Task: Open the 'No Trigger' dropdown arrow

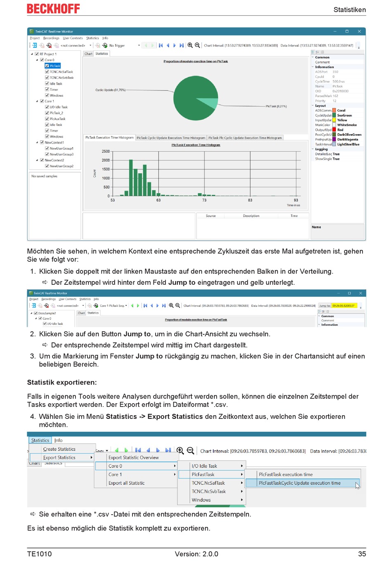Action: coord(139,45)
